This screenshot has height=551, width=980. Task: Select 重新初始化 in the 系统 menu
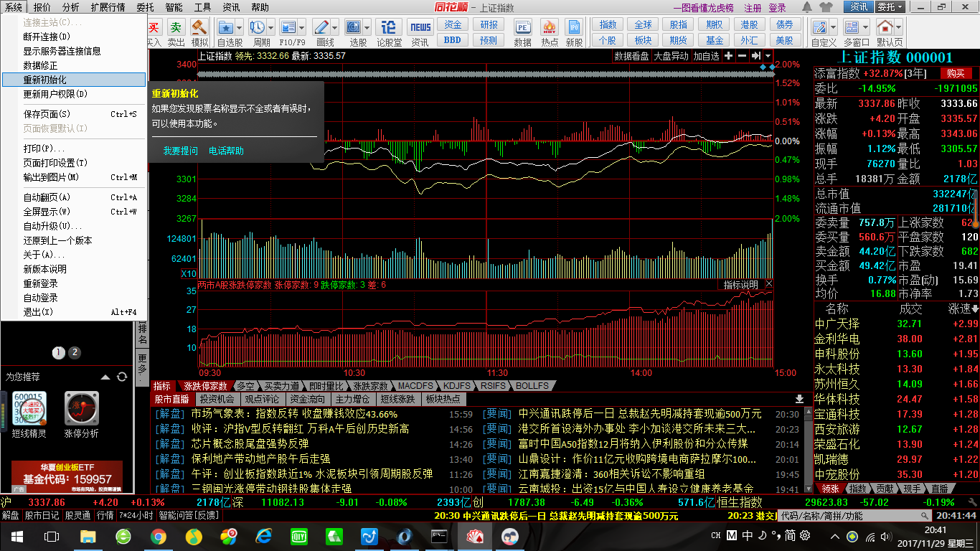click(74, 80)
